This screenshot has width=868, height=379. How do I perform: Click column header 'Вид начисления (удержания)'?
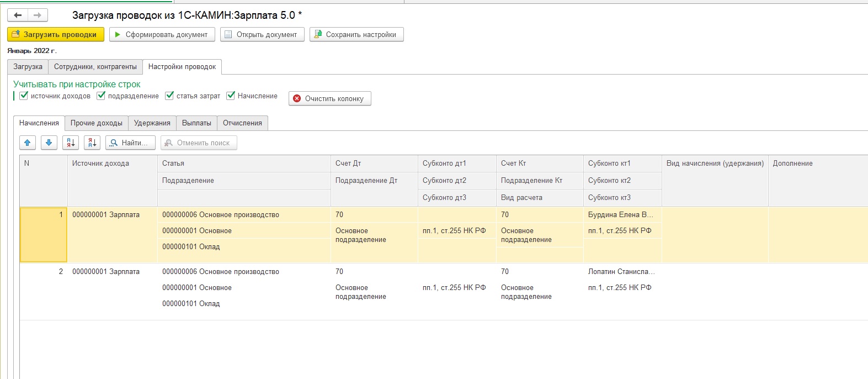715,180
